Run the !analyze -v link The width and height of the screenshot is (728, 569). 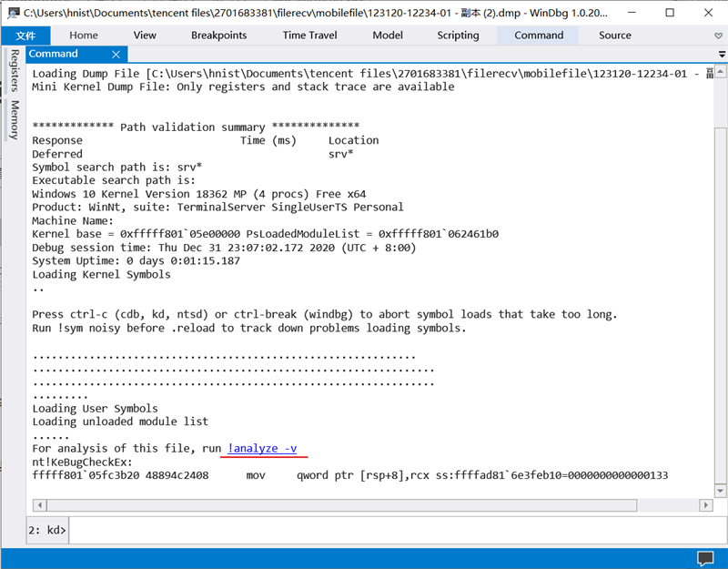[x=262, y=448]
